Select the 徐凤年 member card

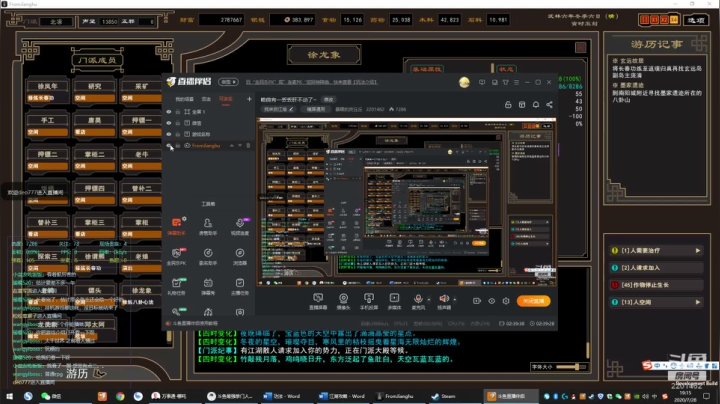[x=47, y=91]
